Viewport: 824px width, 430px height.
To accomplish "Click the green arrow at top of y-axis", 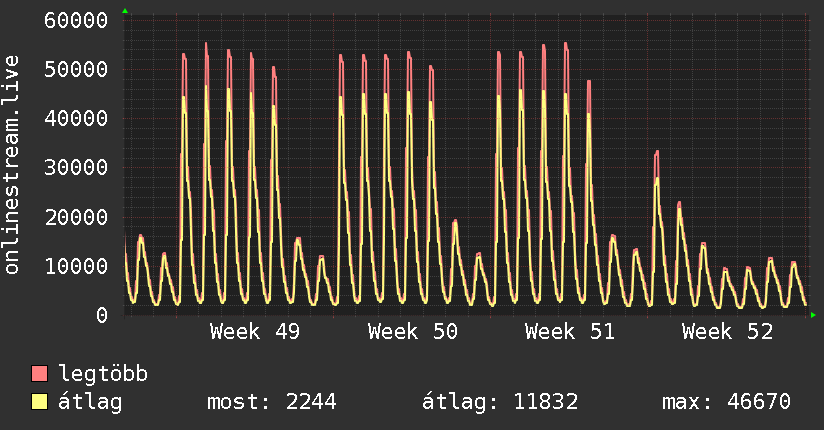I will tap(125, 11).
